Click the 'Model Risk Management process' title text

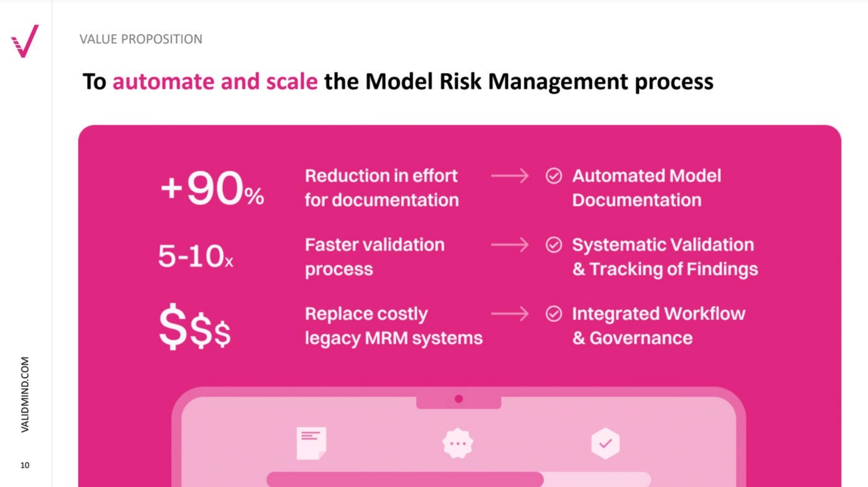(x=519, y=82)
